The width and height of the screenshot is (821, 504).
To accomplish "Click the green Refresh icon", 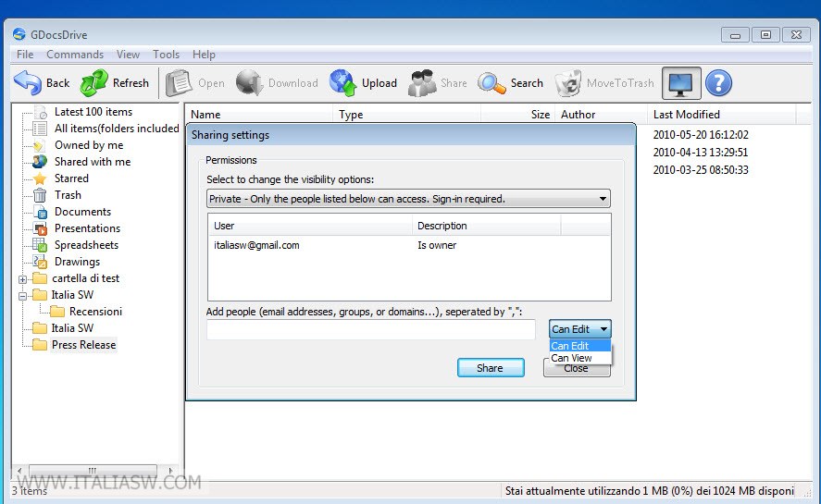I will tap(94, 82).
